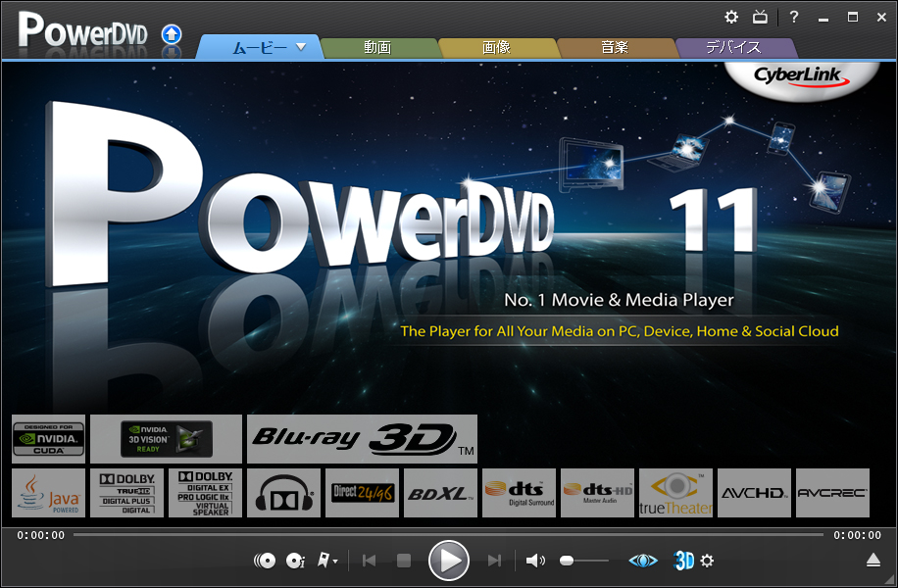Adjust the volume slider knob
The height and width of the screenshot is (588, 898).
point(567,560)
